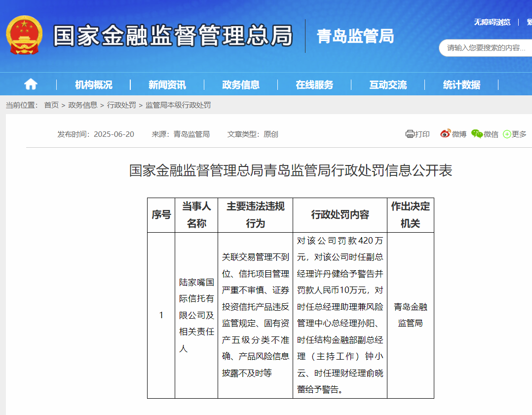
Task: Click the 无障碍浏览 accessibility link
Action: coord(492,22)
